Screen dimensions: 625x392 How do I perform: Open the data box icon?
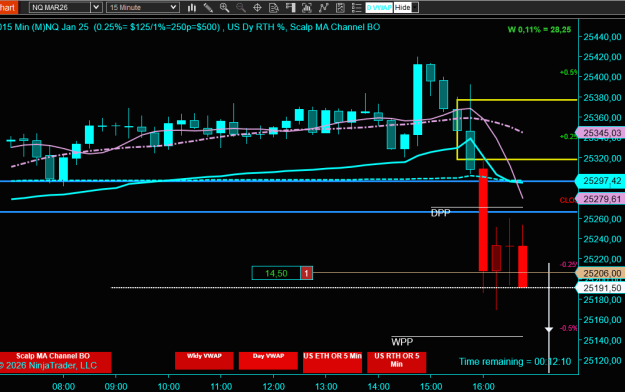click(274, 7)
